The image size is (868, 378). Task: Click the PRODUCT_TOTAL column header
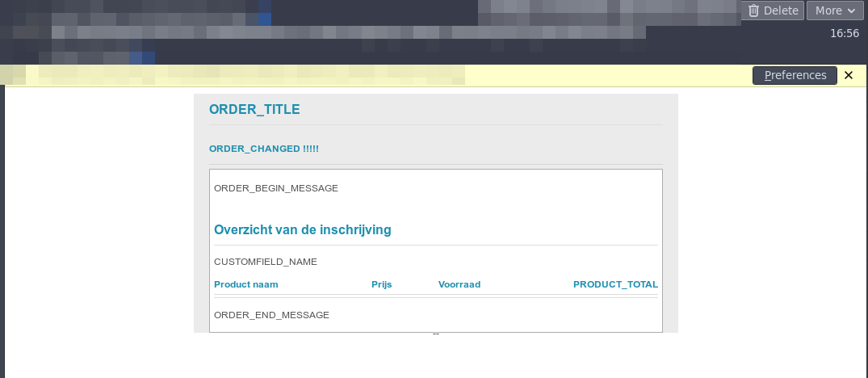coord(615,284)
